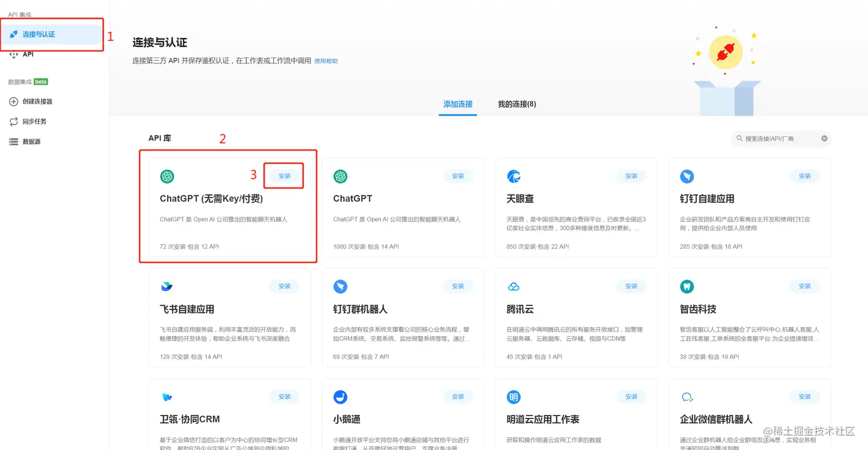Install ChatGPT (无需Key/付费)

pyautogui.click(x=285, y=176)
